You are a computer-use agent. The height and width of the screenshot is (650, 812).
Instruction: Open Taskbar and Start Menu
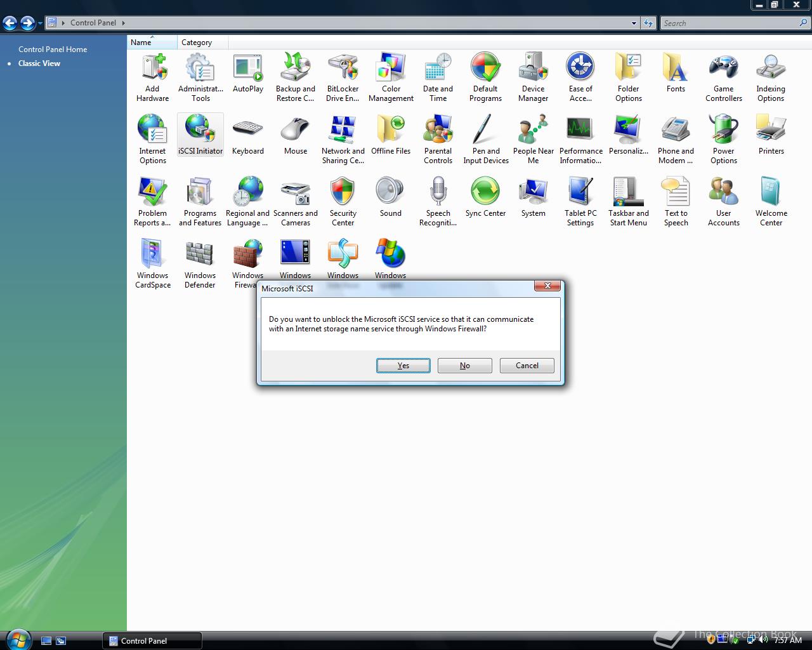tap(629, 201)
